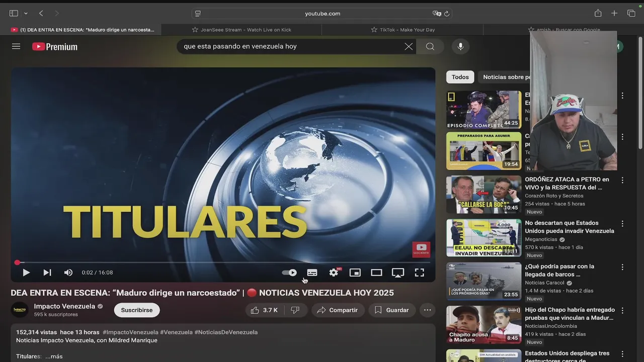Select the Noticias sobre filter chip
Screen dimensions: 644x362
[506, 77]
